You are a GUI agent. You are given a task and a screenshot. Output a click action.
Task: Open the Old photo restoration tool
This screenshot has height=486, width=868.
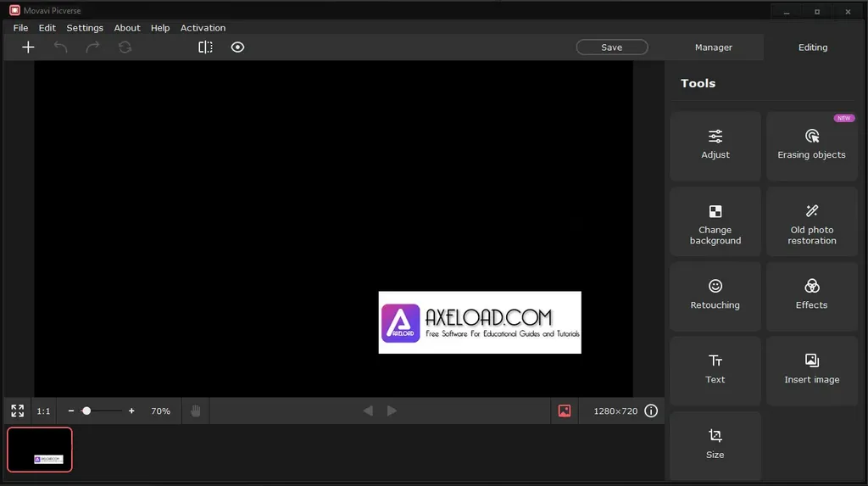[811, 221]
